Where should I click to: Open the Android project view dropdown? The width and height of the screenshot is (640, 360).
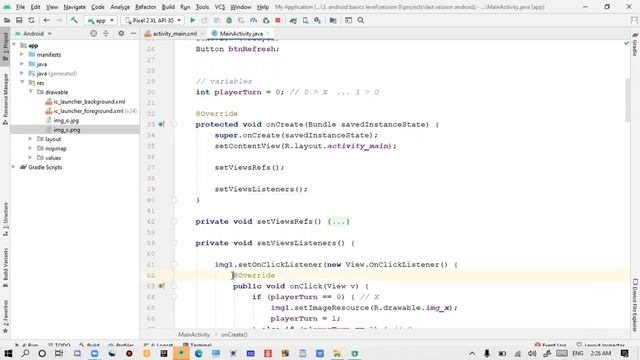click(x=33, y=33)
